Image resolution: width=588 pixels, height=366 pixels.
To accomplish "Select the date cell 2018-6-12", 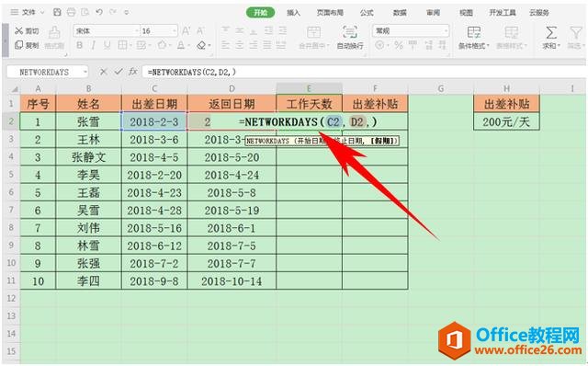I will coord(154,246).
